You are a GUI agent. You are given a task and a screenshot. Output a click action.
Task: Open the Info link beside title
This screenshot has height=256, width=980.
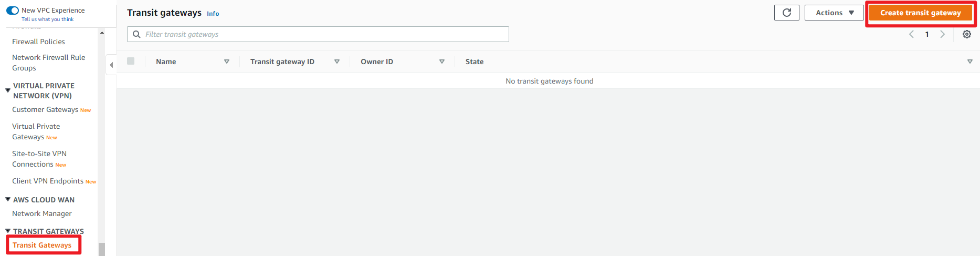pyautogui.click(x=213, y=14)
